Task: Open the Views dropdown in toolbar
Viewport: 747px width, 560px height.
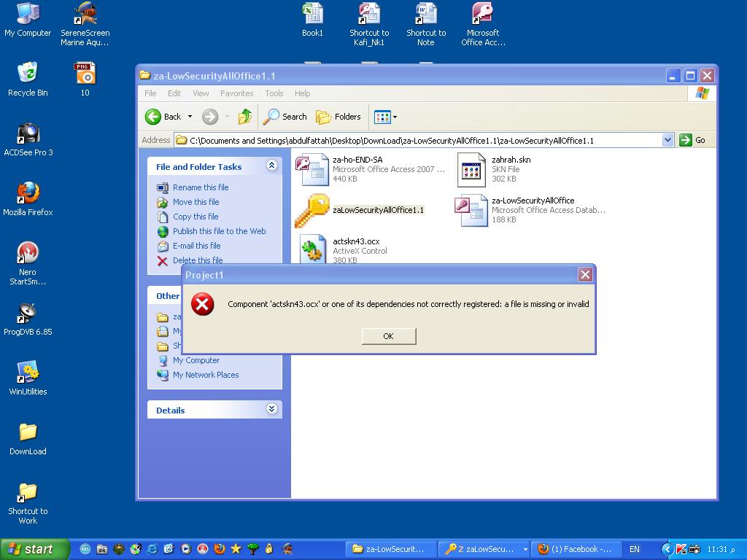Action: 386,117
